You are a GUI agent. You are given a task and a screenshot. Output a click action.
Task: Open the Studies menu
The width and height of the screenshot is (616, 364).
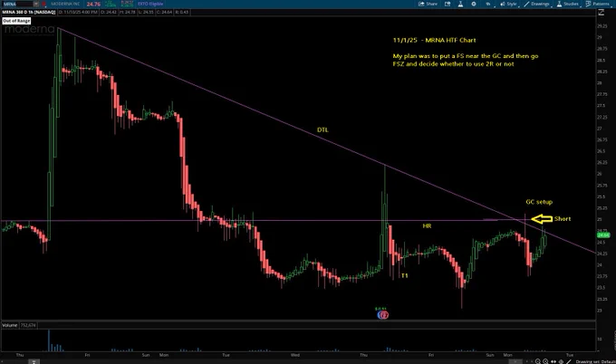click(x=568, y=4)
